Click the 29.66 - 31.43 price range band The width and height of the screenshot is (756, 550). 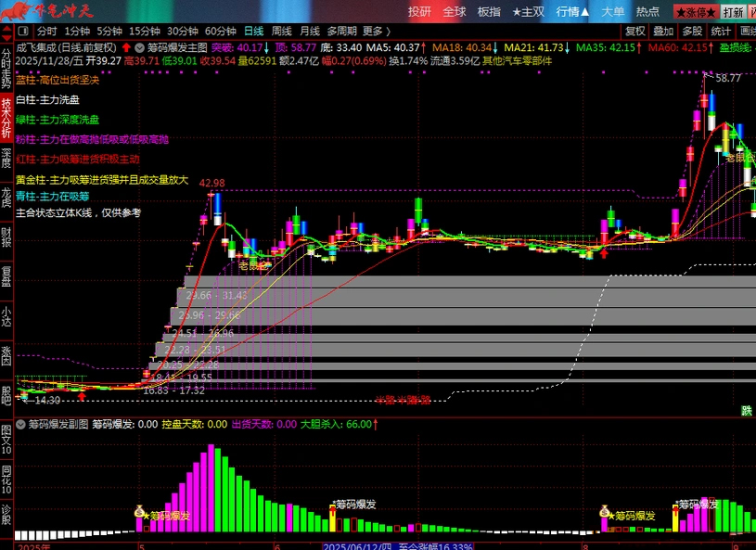217,295
